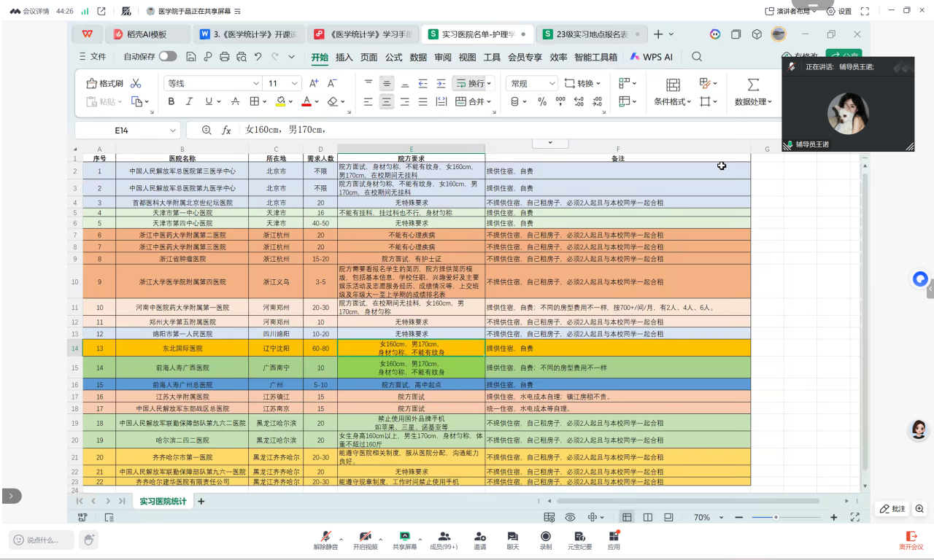Click the italic formatting icon
This screenshot has width=934, height=560.
[190, 102]
